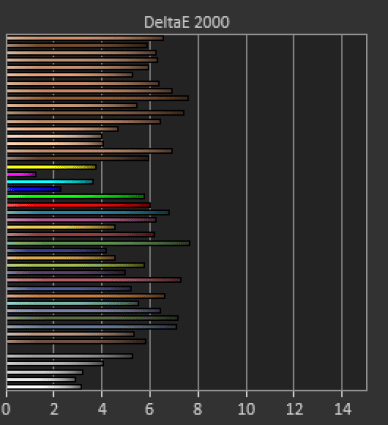
Task: Click the "0" axis label
Action: click(6, 409)
